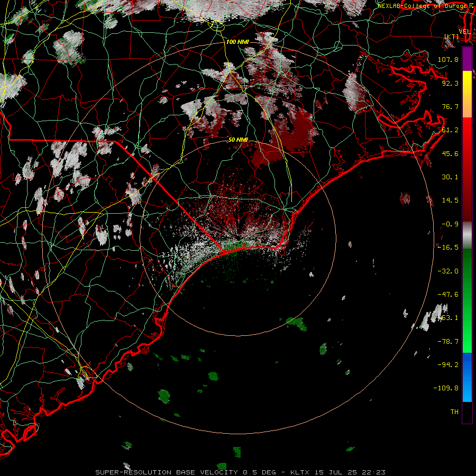Click the -47.6 velocity scale value
Screen dimensions: 476x476
pos(448,295)
